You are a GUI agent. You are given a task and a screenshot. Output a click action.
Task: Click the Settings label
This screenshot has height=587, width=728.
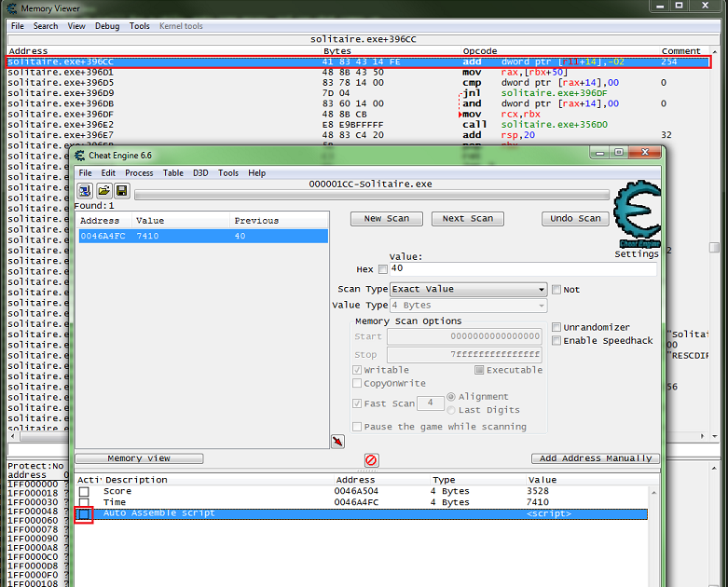pos(637,253)
